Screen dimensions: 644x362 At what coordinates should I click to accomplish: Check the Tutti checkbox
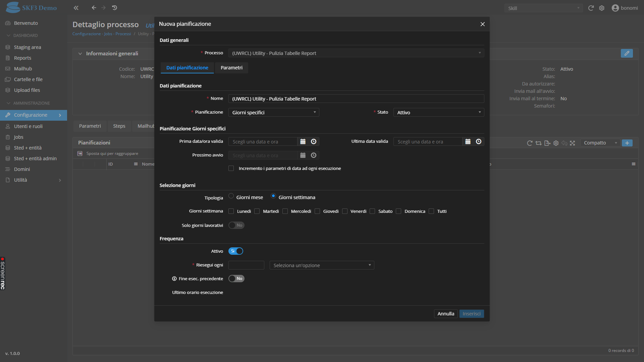(431, 211)
